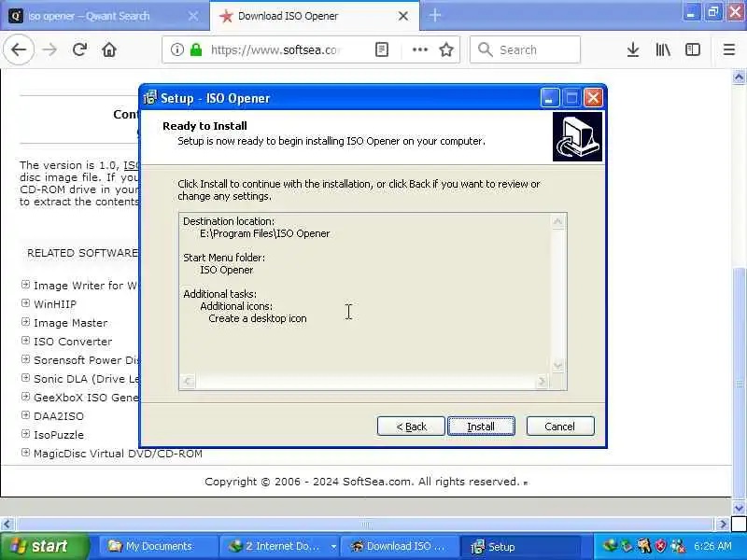The height and width of the screenshot is (560, 747).
Task: Click the green padlock security icon
Action: [x=196, y=49]
